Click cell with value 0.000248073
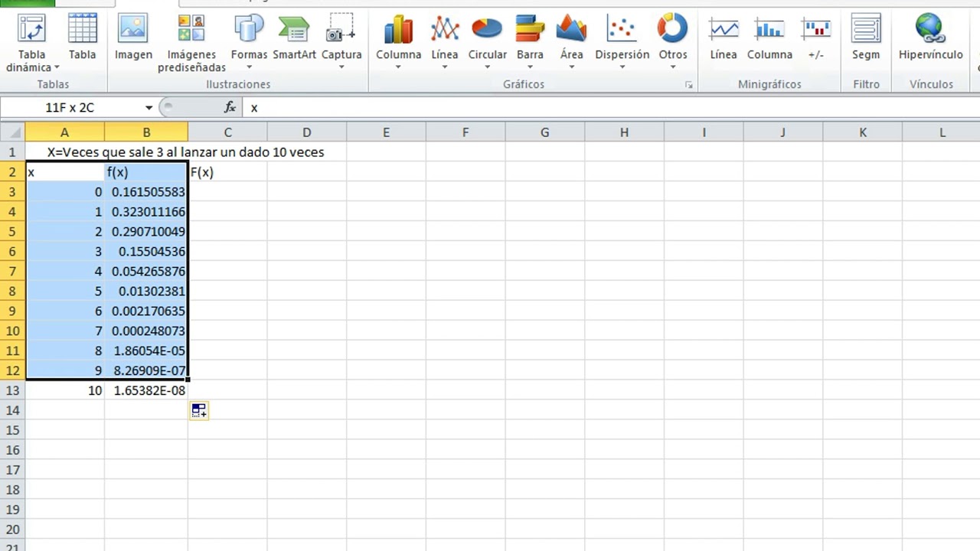The image size is (980, 551). [146, 331]
